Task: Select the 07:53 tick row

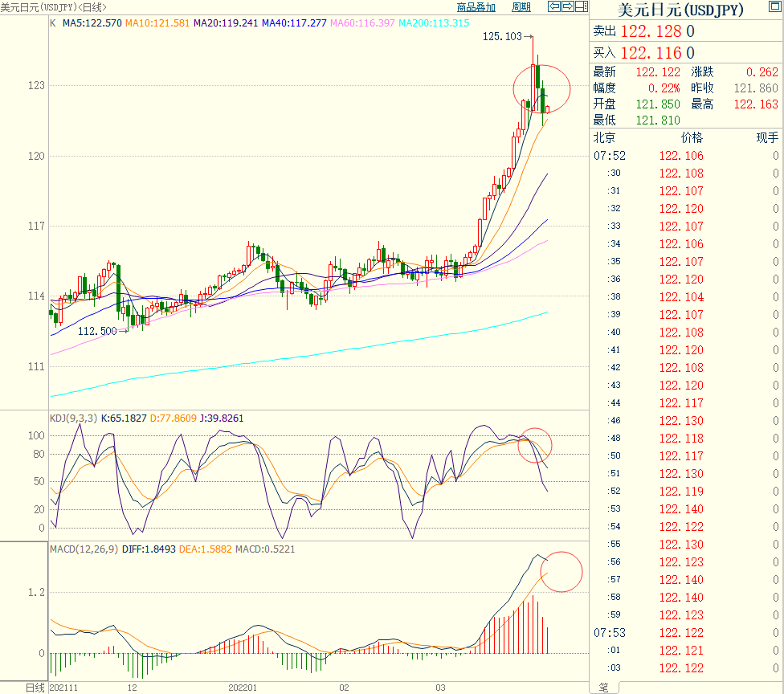Action: coord(686,632)
